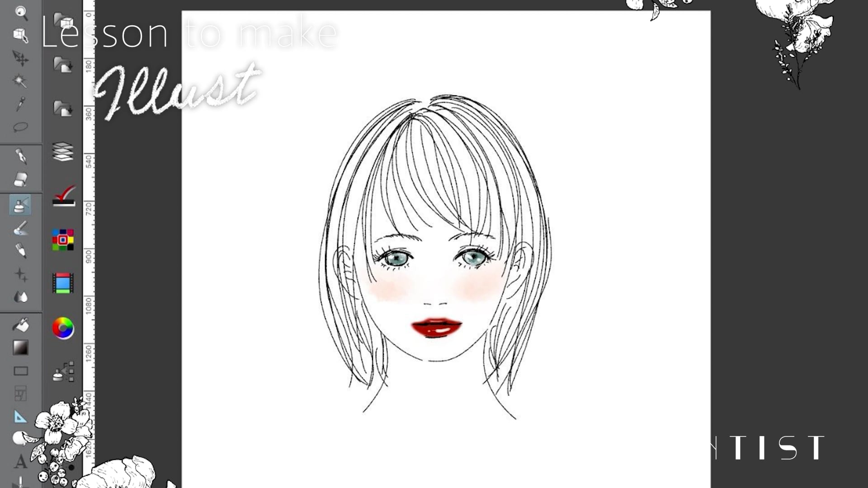The width and height of the screenshot is (868, 488).
Task: Open the Layers stack palette
Action: (x=63, y=152)
